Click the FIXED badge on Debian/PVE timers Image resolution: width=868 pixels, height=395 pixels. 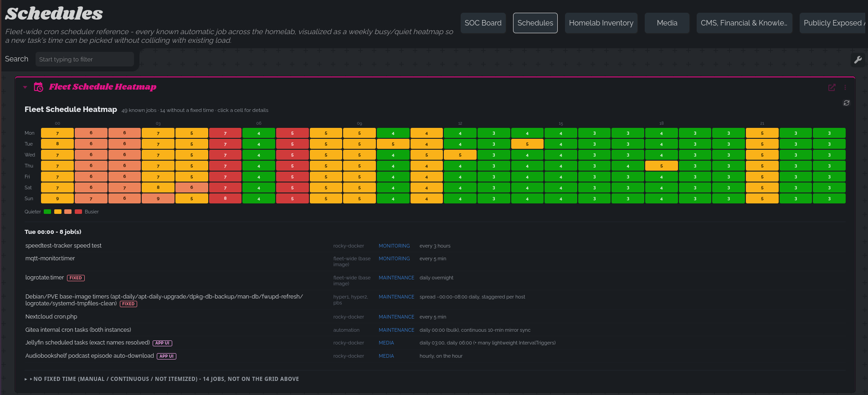click(x=128, y=304)
